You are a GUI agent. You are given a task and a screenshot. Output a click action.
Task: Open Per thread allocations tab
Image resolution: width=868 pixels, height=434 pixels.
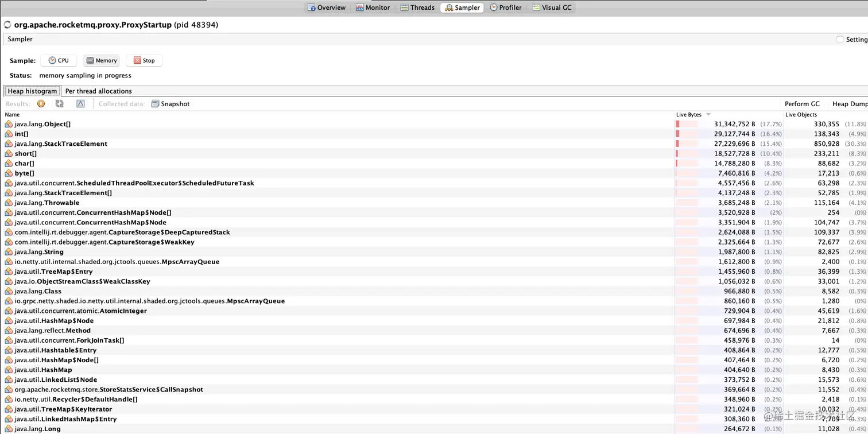99,91
